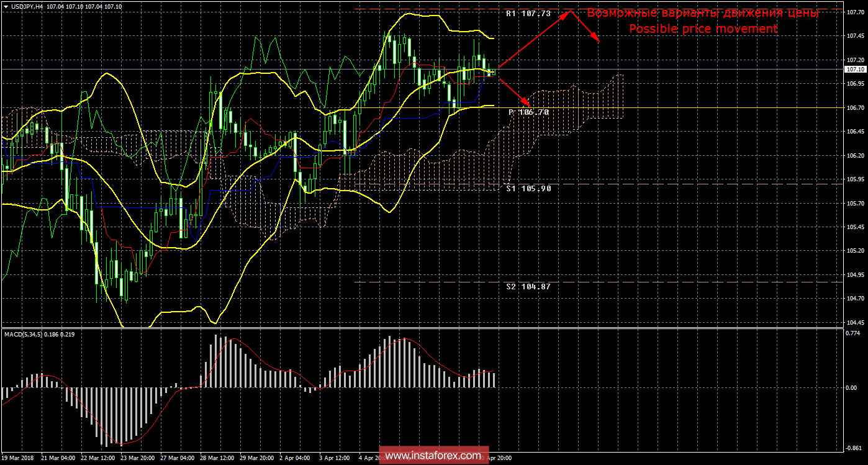Click the 104.45 price axis value

(854, 323)
